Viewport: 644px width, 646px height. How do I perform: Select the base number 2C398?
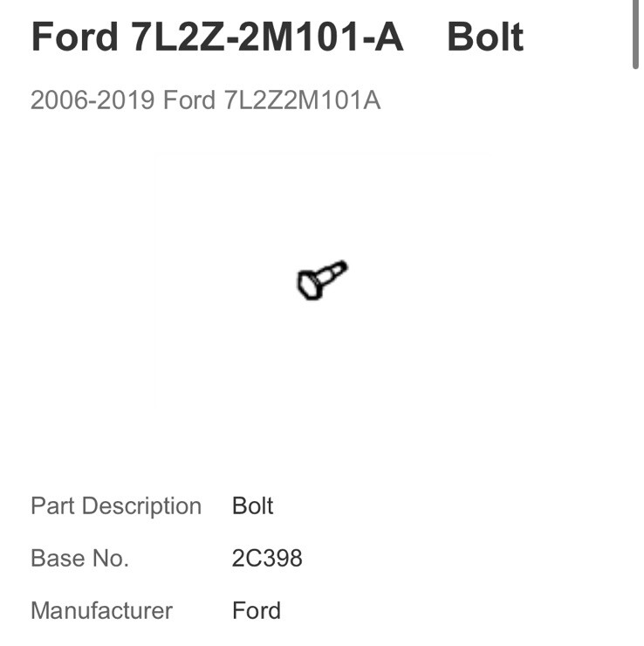267,559
